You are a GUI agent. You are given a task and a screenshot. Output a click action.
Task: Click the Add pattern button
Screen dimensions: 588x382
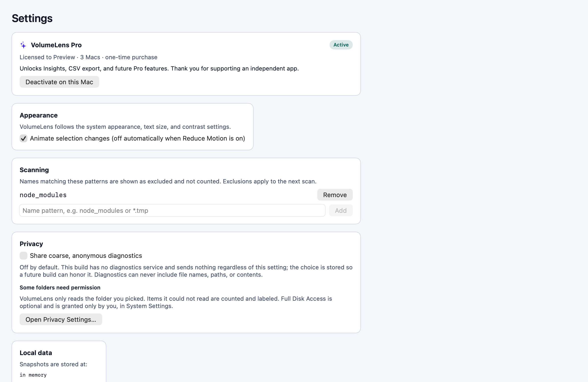tap(341, 210)
